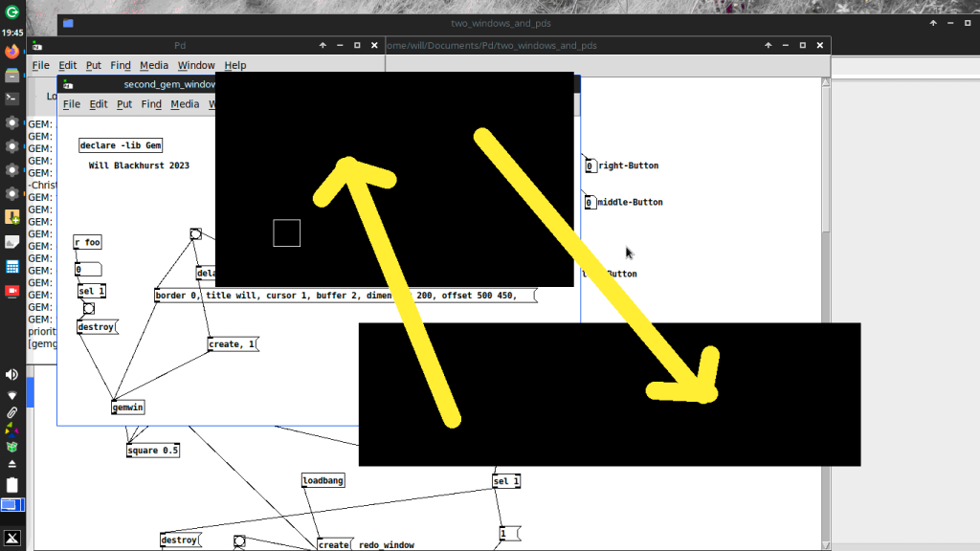Open the image viewer dock icon
Image resolution: width=980 pixels, height=551 pixels.
tap(11, 242)
